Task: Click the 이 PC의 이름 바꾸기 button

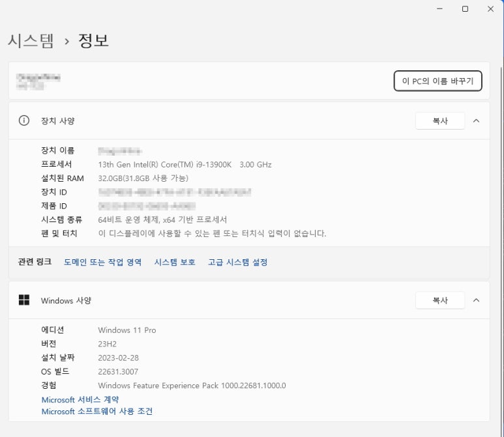Action: point(437,81)
